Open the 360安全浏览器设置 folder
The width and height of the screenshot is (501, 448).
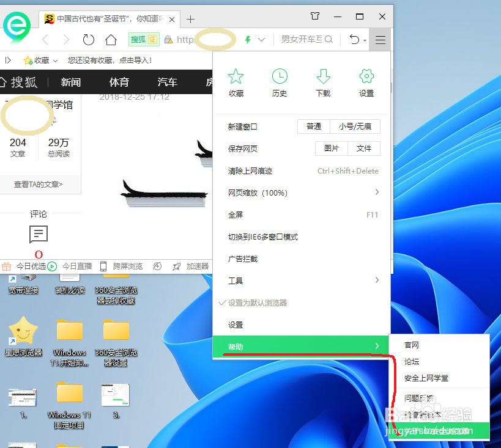tap(116, 343)
